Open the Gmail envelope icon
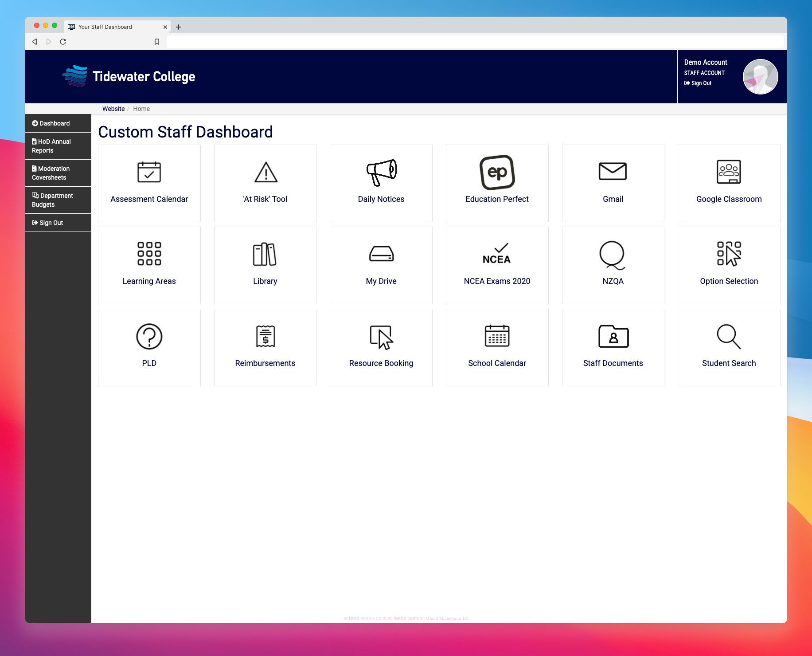This screenshot has height=656, width=812. pos(613,172)
